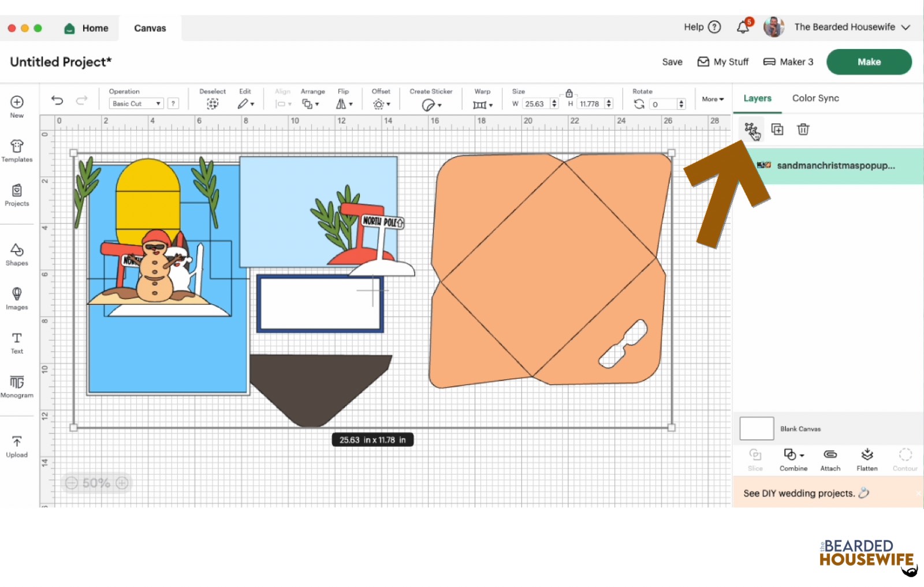Click the Slice tool
Image resolution: width=924 pixels, height=587 pixels.
point(755,460)
